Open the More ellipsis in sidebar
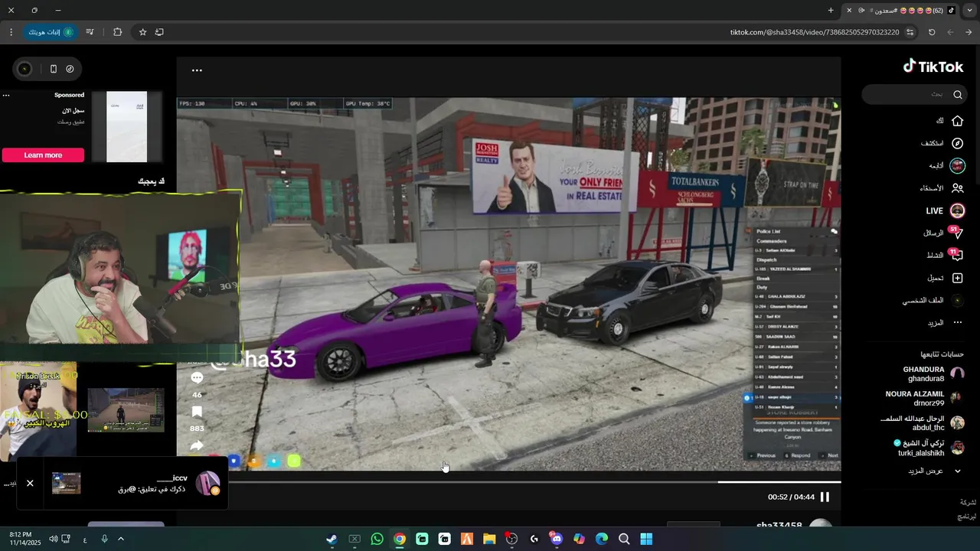980x551 pixels. 957,323
